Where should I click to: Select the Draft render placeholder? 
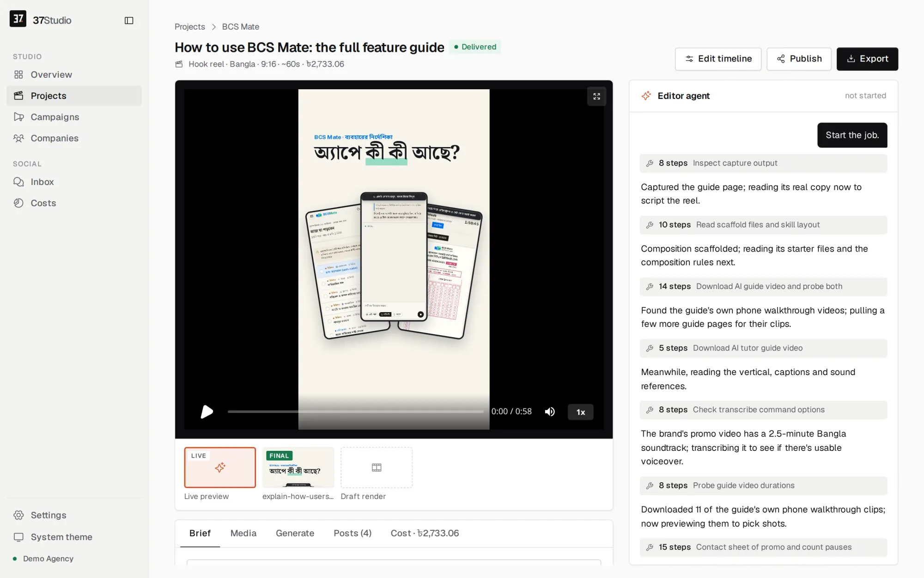coord(377,467)
